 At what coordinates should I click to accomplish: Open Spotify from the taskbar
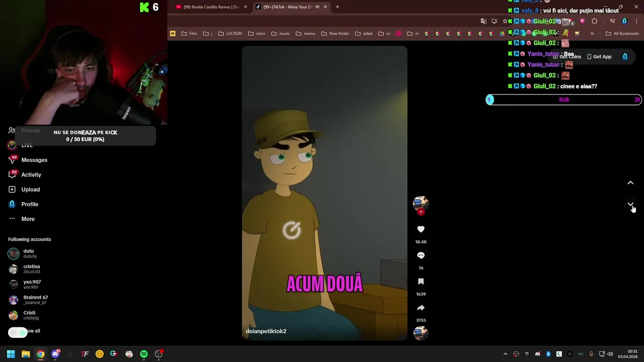[x=144, y=354]
